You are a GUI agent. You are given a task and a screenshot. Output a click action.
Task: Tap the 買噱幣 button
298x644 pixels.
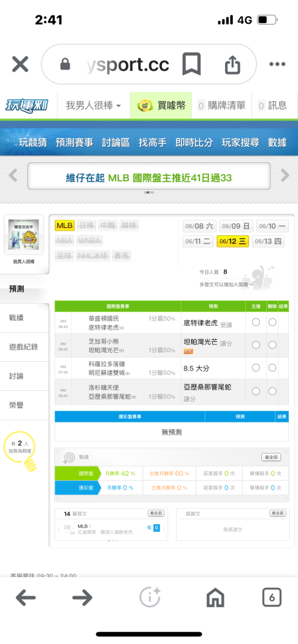click(x=161, y=106)
